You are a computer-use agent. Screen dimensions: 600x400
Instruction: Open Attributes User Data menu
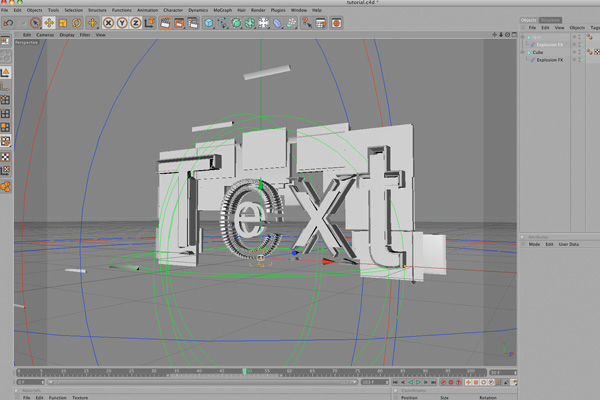tap(569, 244)
